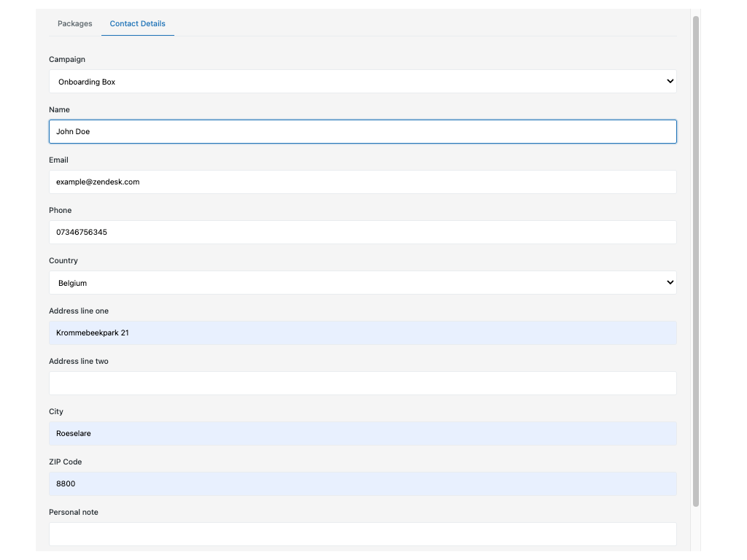Expand the Country dropdown set to Belgium
Screen dimensions: 747x560
pos(363,283)
